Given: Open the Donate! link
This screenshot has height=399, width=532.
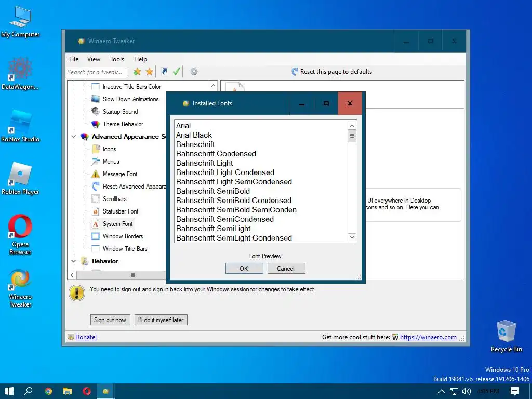Looking at the screenshot, I should pos(86,337).
